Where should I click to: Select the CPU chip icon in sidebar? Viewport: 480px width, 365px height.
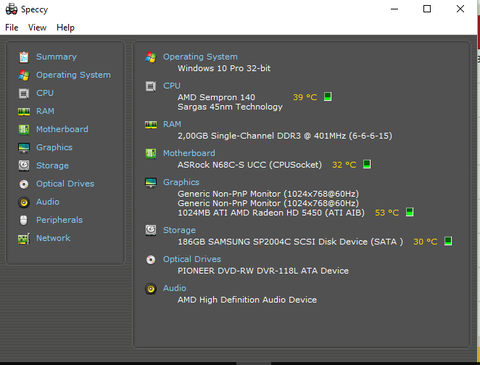[24, 93]
